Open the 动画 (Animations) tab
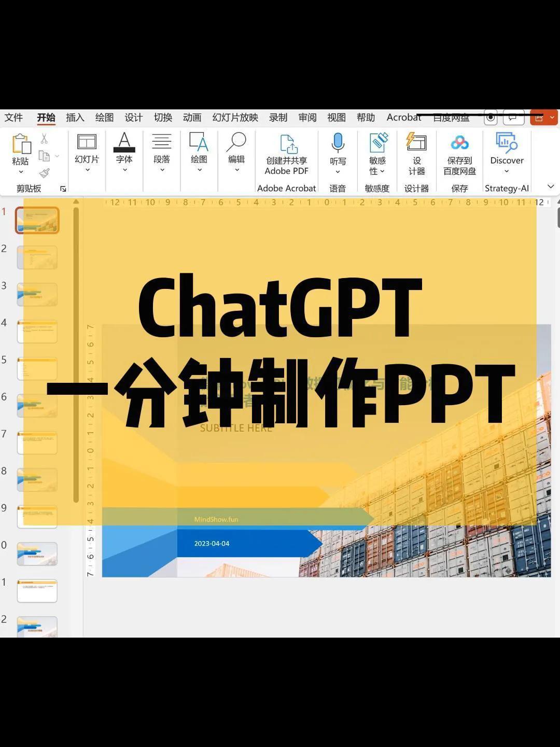The image size is (560, 747). pos(192,118)
